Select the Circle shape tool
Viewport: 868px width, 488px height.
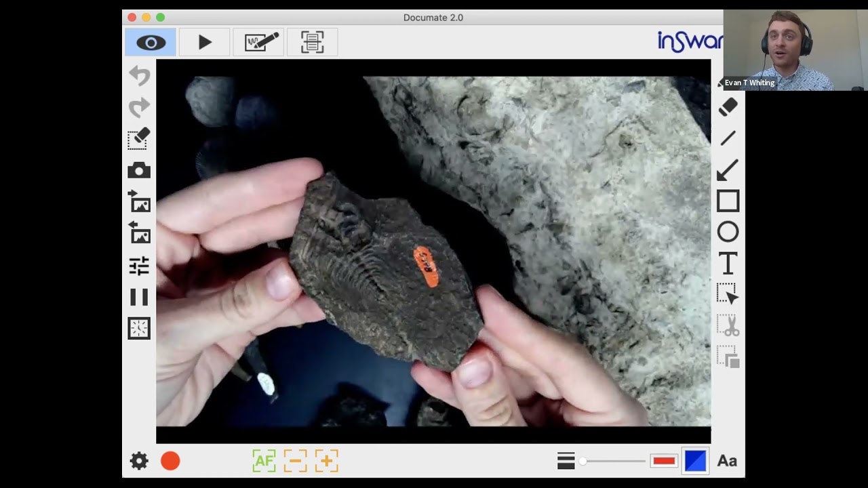(728, 232)
